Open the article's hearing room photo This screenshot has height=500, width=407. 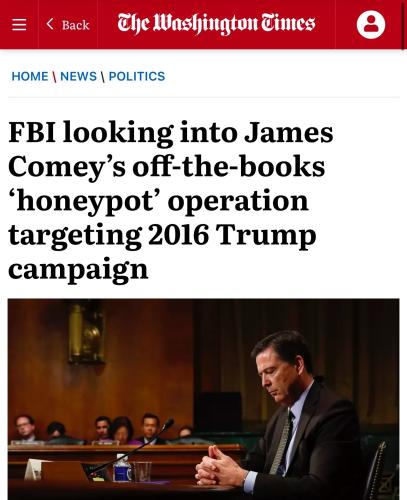click(x=204, y=399)
